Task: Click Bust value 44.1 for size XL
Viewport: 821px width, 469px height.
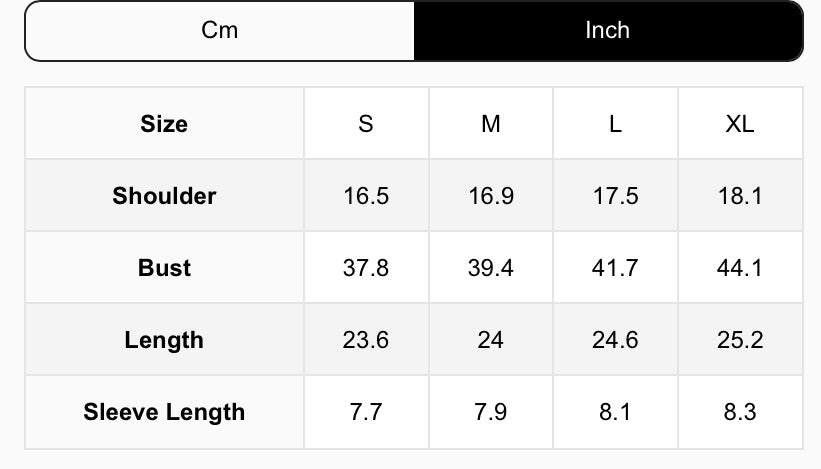Action: tap(740, 268)
